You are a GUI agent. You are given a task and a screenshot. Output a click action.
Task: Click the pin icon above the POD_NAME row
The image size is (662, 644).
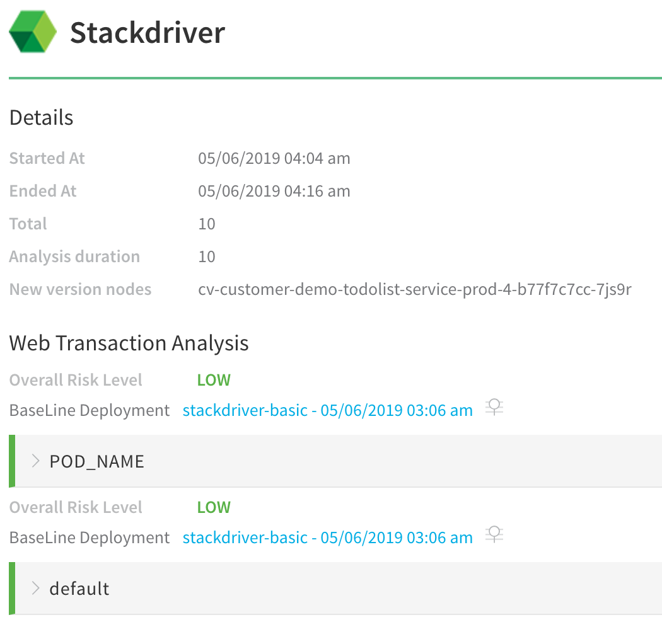tap(494, 408)
